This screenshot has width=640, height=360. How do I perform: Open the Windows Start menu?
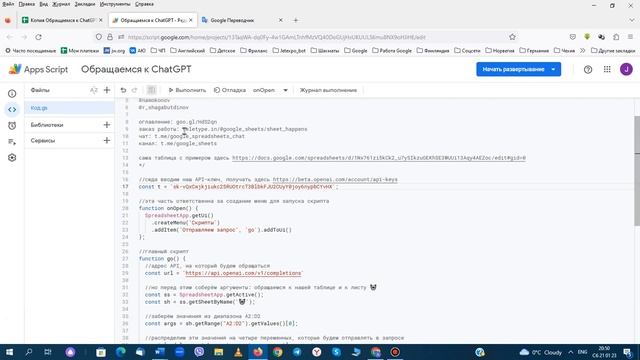pyautogui.click(x=9, y=352)
